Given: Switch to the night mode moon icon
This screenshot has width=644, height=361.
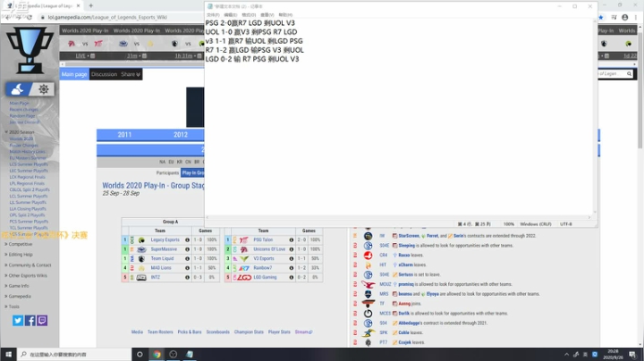Looking at the screenshot, I should [17, 89].
